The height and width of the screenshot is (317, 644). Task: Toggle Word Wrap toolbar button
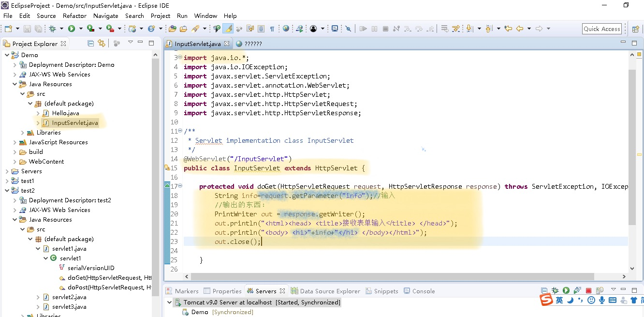250,29
